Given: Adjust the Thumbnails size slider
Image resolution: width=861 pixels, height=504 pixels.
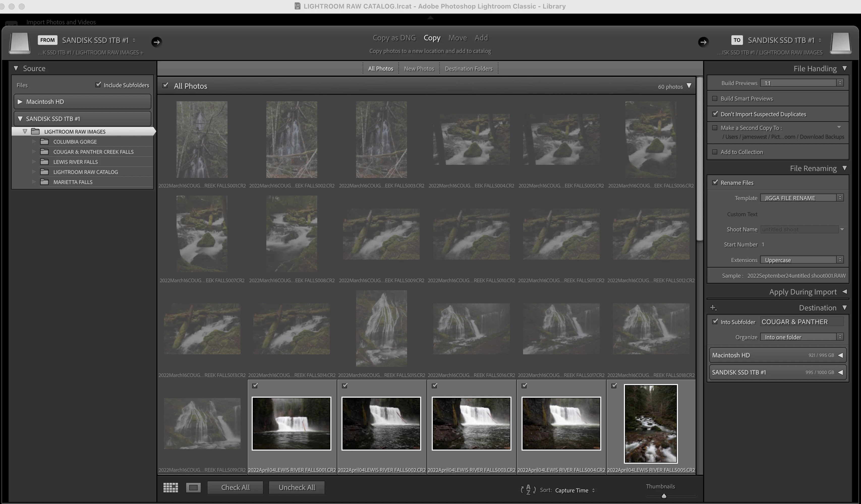Looking at the screenshot, I should tap(664, 496).
